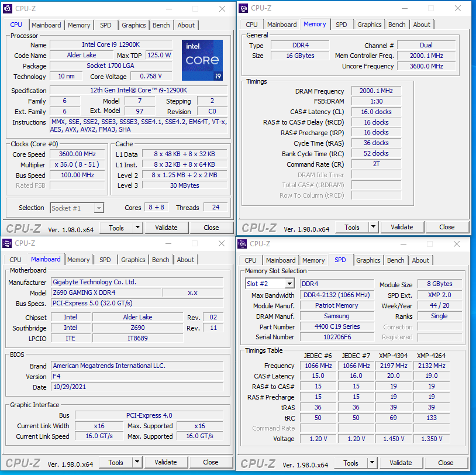476x475 pixels.
Task: Select the Bench tab in the Mainboard window
Action: [x=161, y=260]
